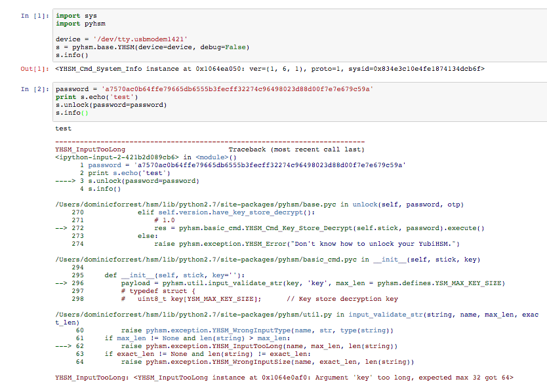Click the 'YHSM_InputTooLong' traceback header
547x392 pixels.
90,149
